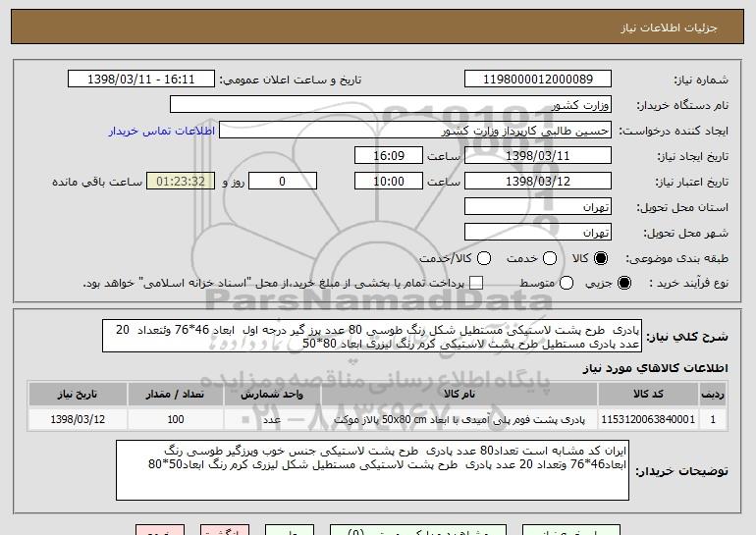Click the creation date field 1398/03/11

pos(538,156)
